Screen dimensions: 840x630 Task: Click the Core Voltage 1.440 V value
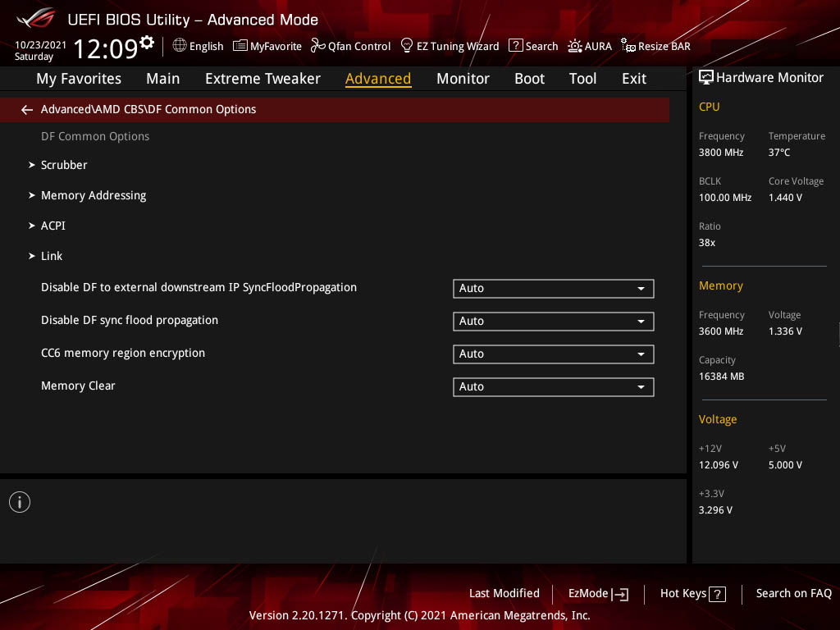[x=785, y=198]
